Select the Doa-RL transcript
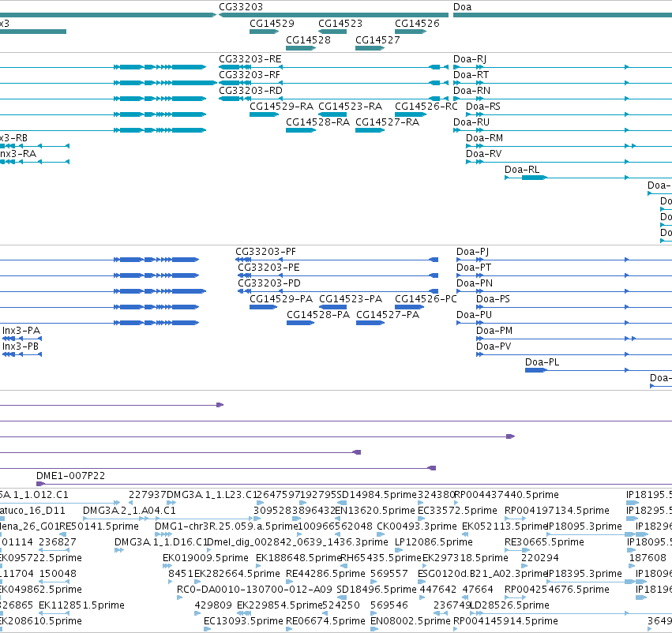 tap(588, 178)
